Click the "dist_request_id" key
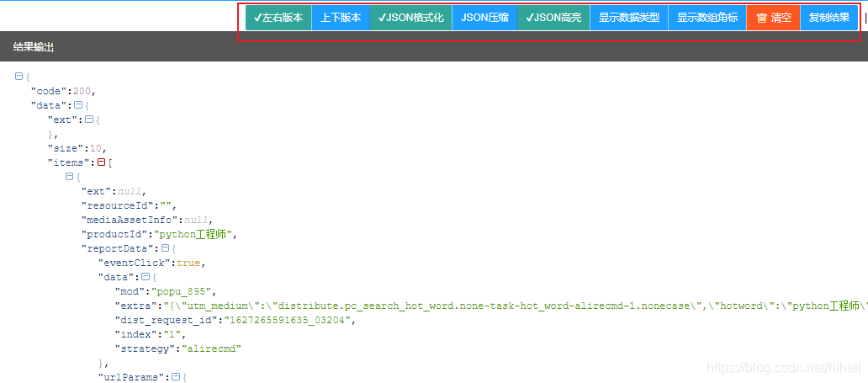The height and width of the screenshot is (383, 868). coord(166,321)
